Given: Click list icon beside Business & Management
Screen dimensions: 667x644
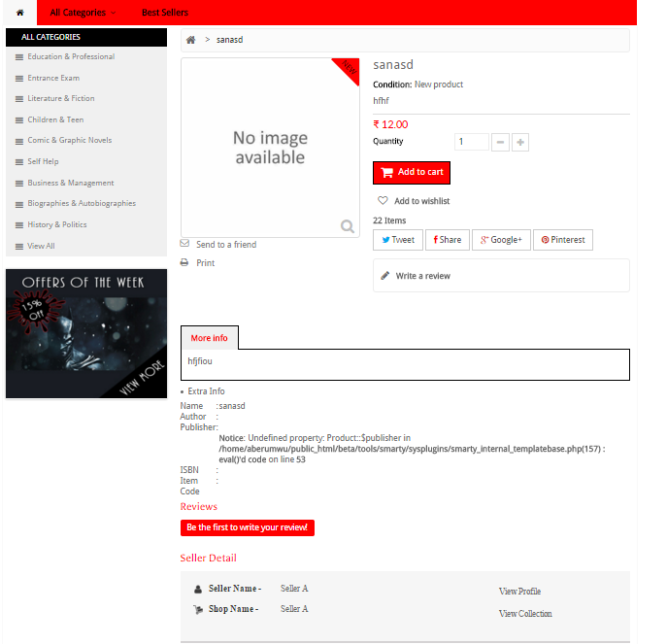Looking at the screenshot, I should 19,184.
